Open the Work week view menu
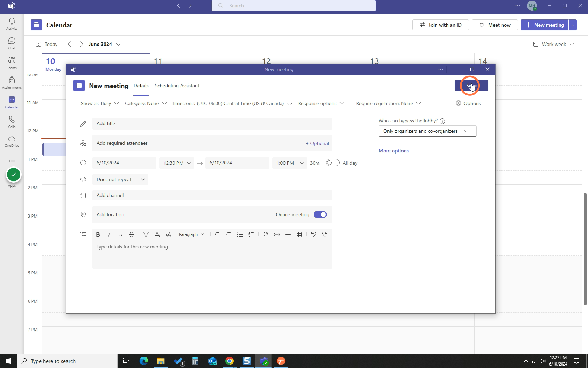Screen dimensions: 588x368 coord(553,44)
